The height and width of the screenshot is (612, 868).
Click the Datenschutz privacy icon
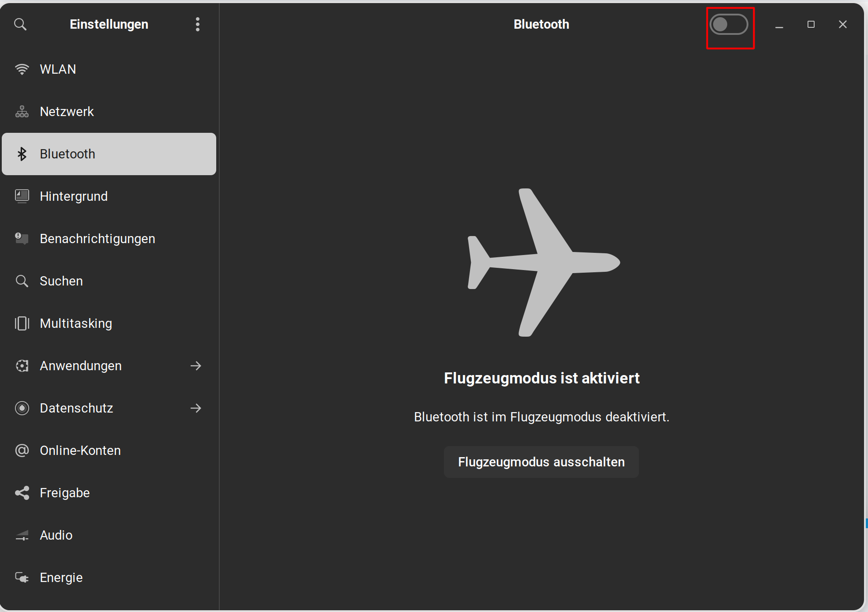(22, 408)
